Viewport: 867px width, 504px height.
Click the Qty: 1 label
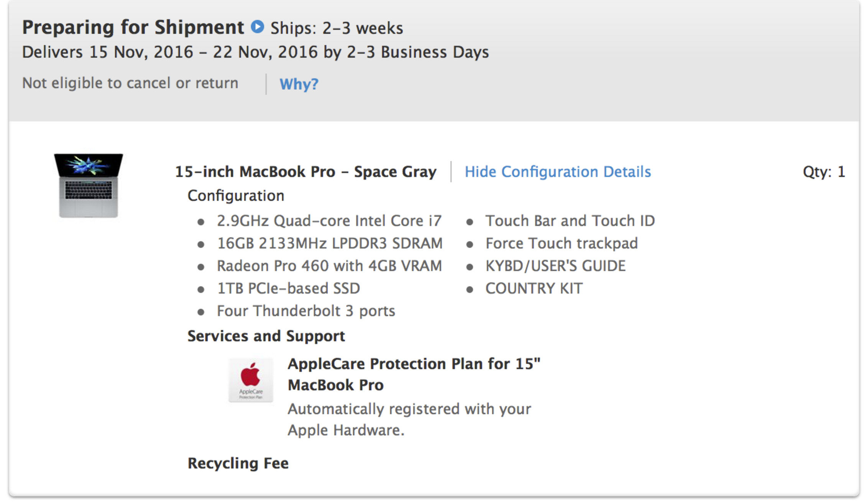click(x=824, y=172)
